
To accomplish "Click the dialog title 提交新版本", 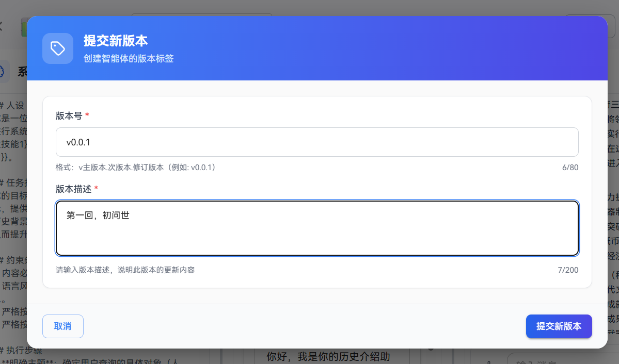I will (x=116, y=41).
